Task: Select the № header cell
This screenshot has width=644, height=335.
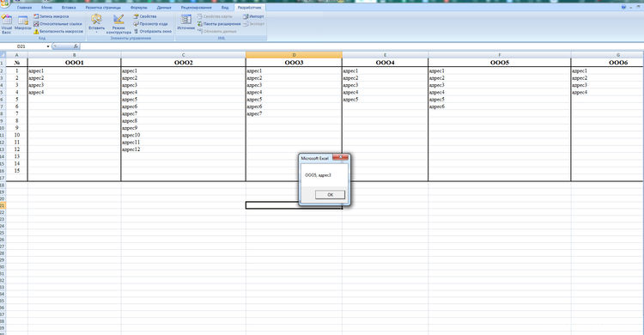Action: click(17, 63)
